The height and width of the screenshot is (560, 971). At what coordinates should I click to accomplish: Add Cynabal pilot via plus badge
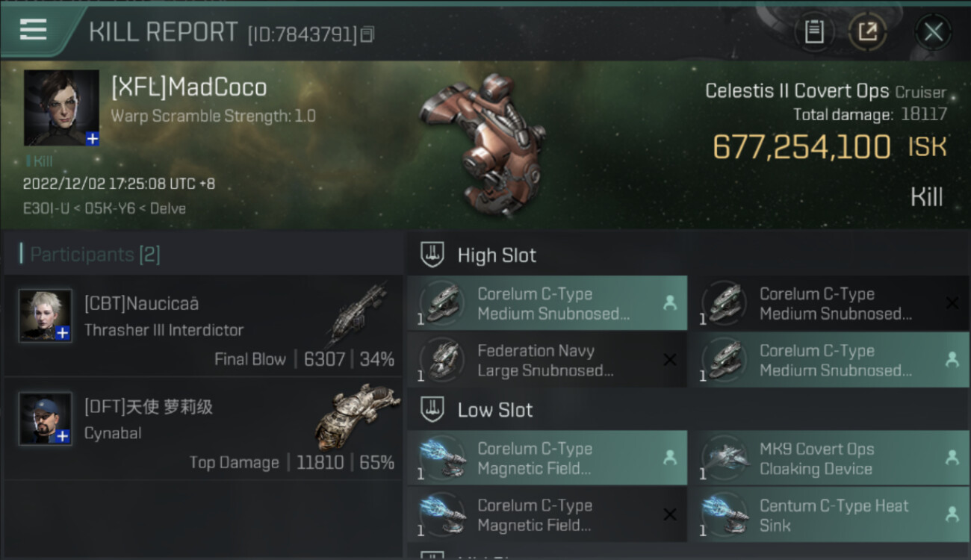(63, 436)
